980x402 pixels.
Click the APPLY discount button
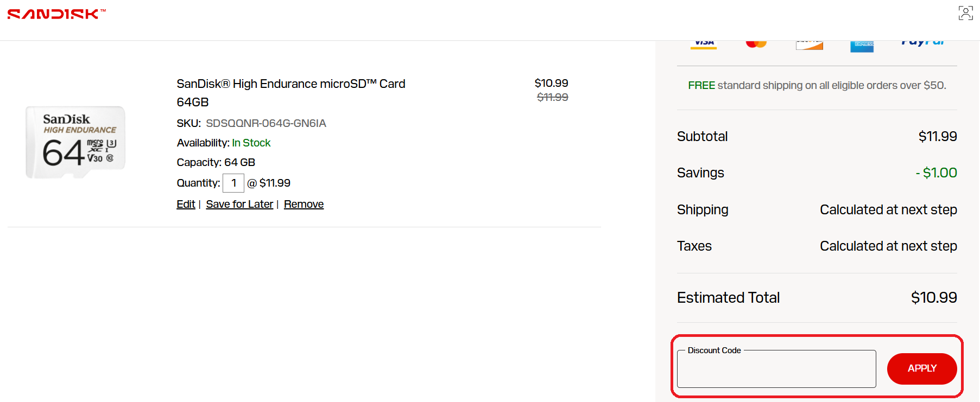[x=921, y=368]
